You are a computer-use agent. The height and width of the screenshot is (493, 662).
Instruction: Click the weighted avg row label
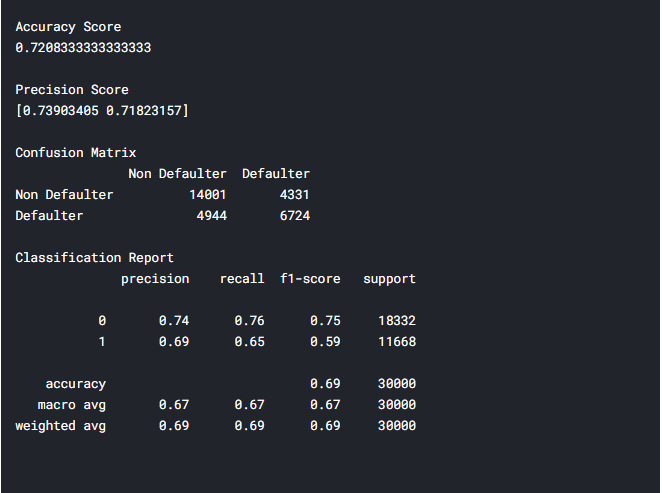61,426
